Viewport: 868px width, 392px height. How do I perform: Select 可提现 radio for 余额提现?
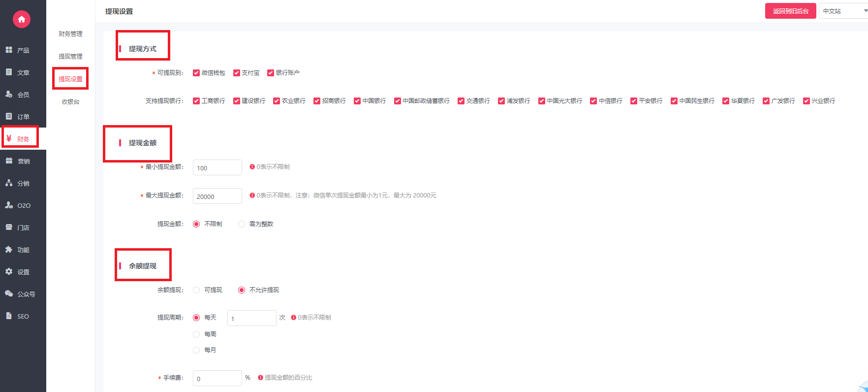pyautogui.click(x=196, y=290)
